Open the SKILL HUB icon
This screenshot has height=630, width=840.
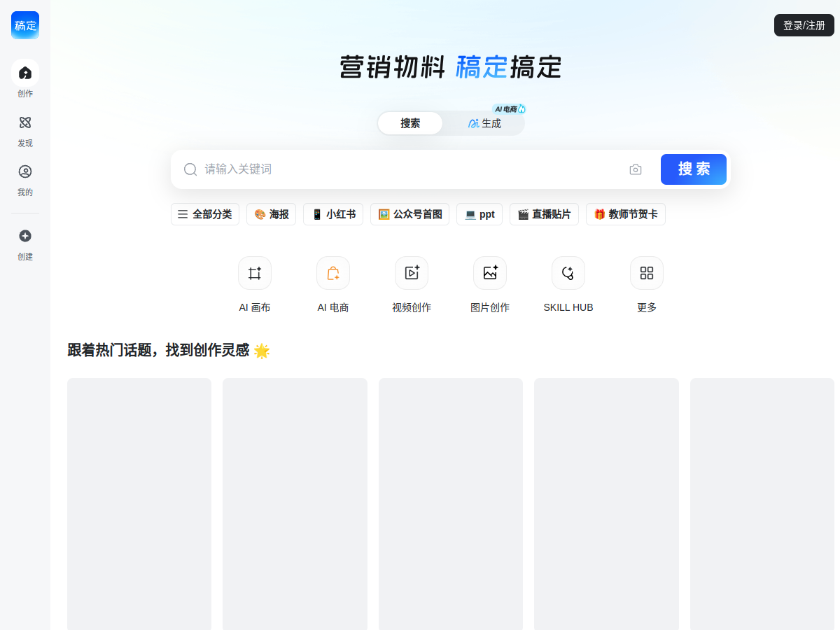[568, 273]
